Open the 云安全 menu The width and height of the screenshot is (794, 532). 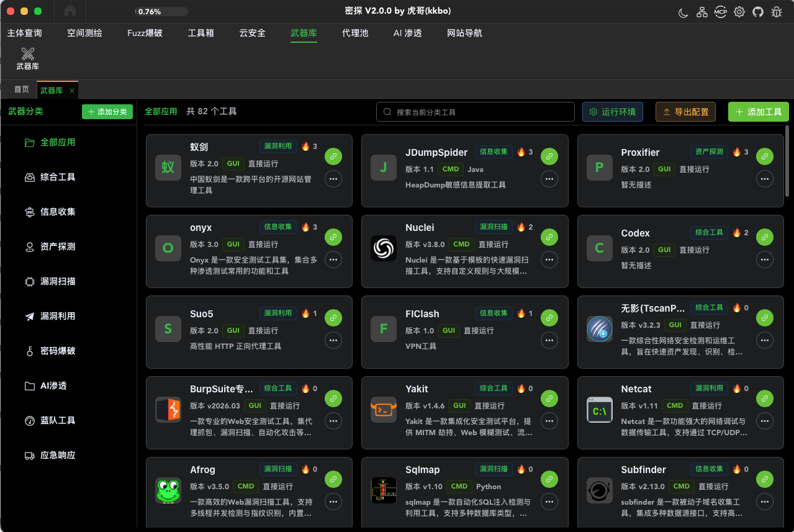click(252, 33)
